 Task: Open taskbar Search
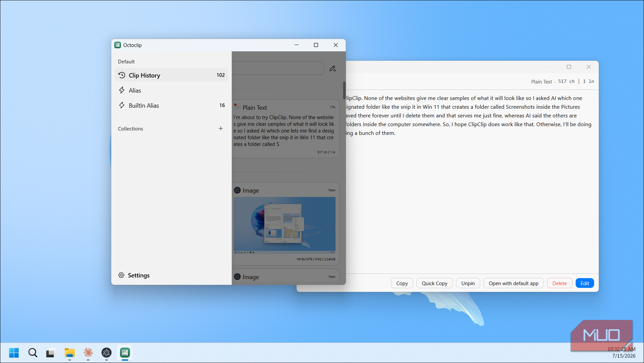33,353
